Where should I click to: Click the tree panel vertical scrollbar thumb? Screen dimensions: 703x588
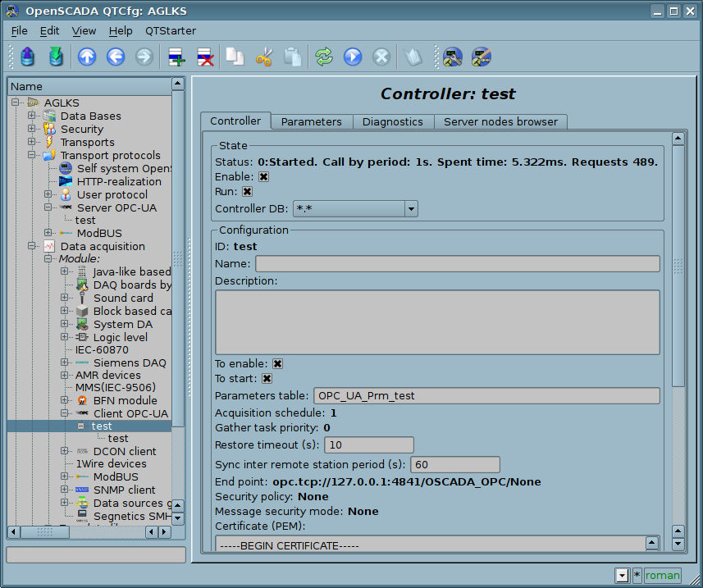[177, 258]
